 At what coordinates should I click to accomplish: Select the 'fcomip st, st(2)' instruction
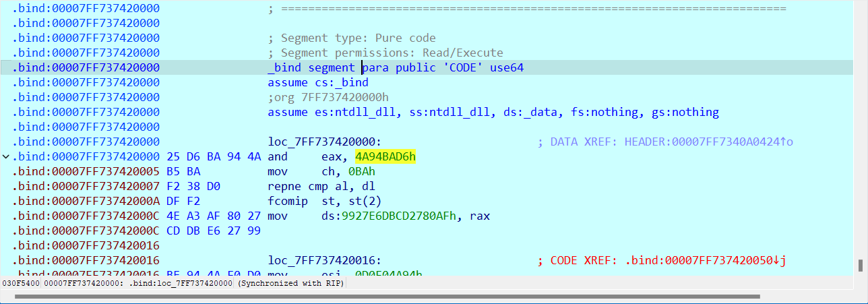click(x=313, y=202)
